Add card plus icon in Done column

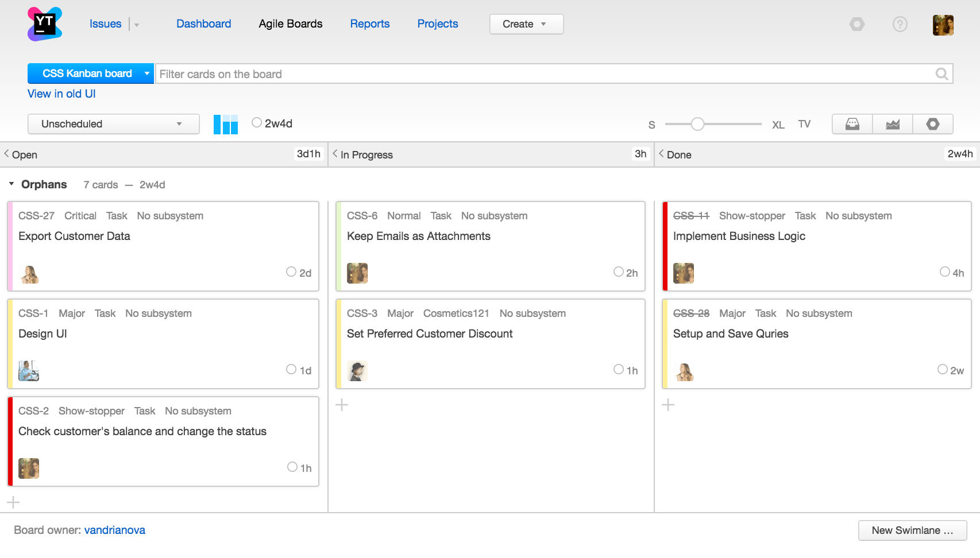(668, 405)
